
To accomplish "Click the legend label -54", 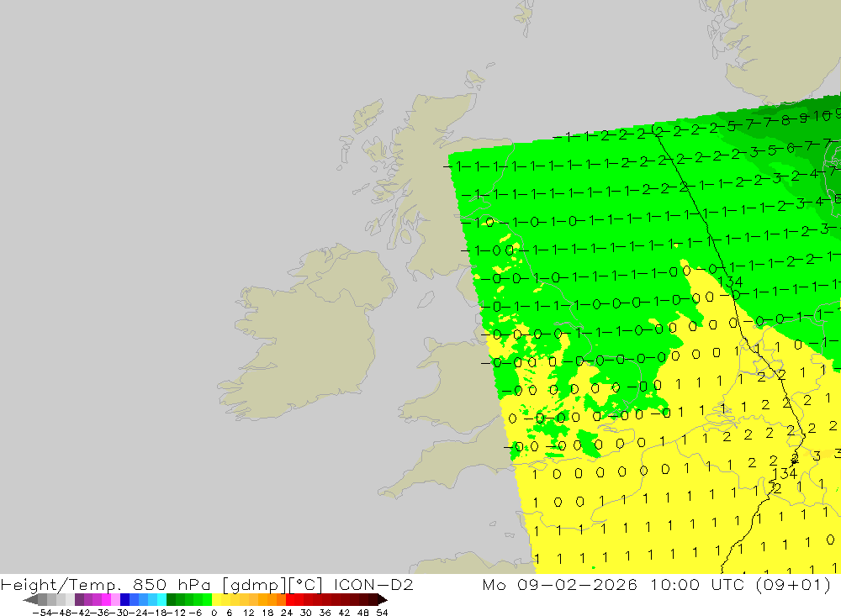I will click(x=42, y=613).
